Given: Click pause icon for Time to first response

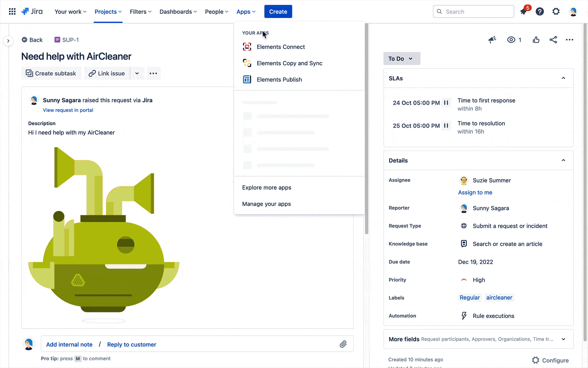Looking at the screenshot, I should tap(446, 103).
